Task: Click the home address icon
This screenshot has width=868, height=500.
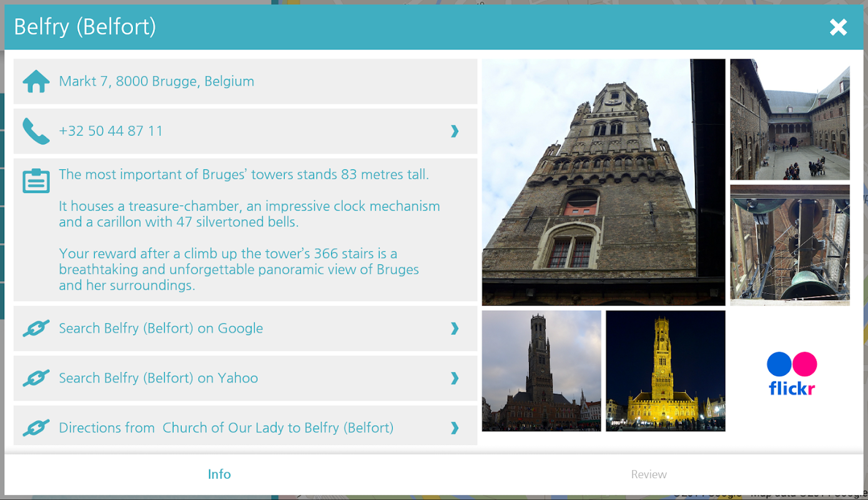Action: 36,81
